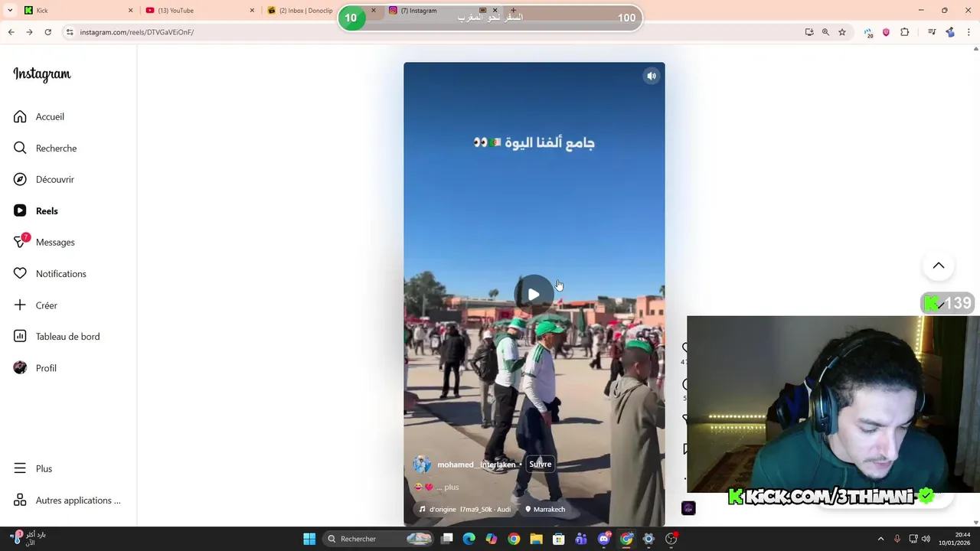The width and height of the screenshot is (980, 551).
Task: Open File Explorer from taskbar
Action: 536,539
